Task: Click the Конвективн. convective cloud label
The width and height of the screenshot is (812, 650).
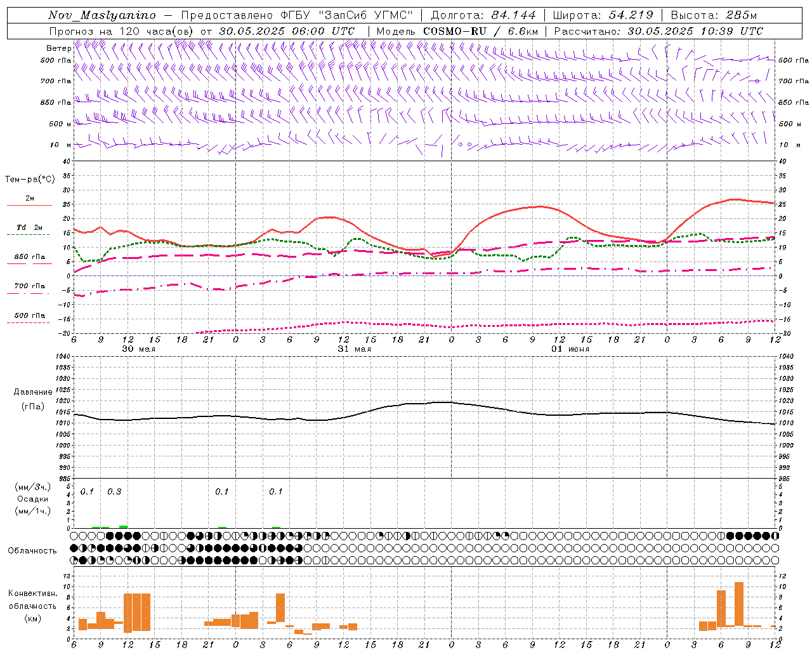Action: (x=32, y=594)
